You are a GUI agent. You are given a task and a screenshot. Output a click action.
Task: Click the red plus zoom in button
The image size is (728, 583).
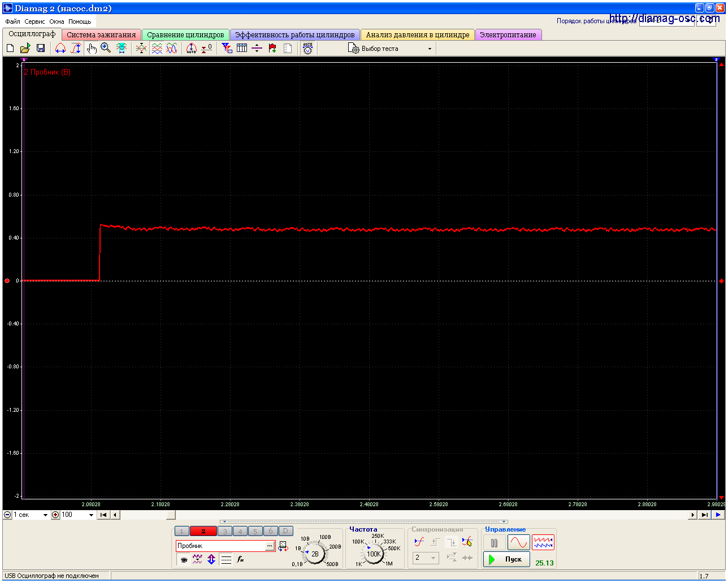click(x=55, y=515)
